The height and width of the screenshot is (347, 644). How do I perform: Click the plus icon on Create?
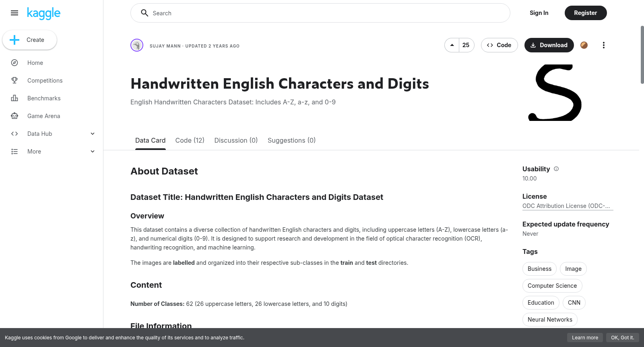coord(14,40)
